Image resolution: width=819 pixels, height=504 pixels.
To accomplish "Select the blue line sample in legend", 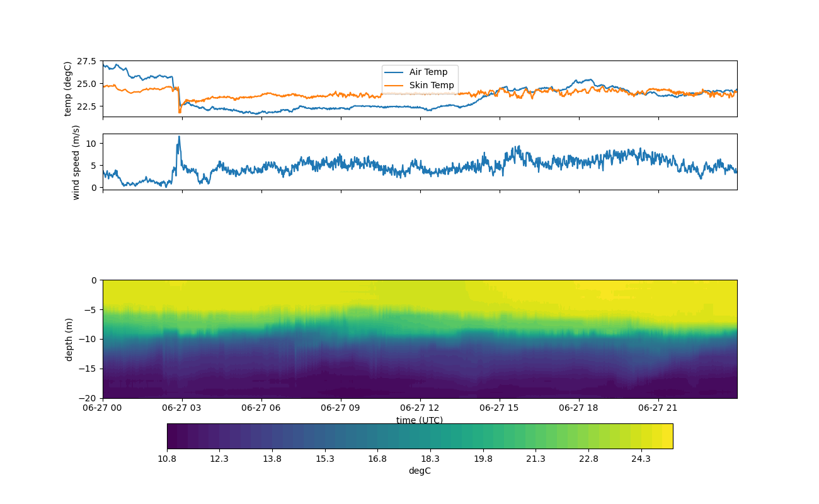I will tap(395, 72).
